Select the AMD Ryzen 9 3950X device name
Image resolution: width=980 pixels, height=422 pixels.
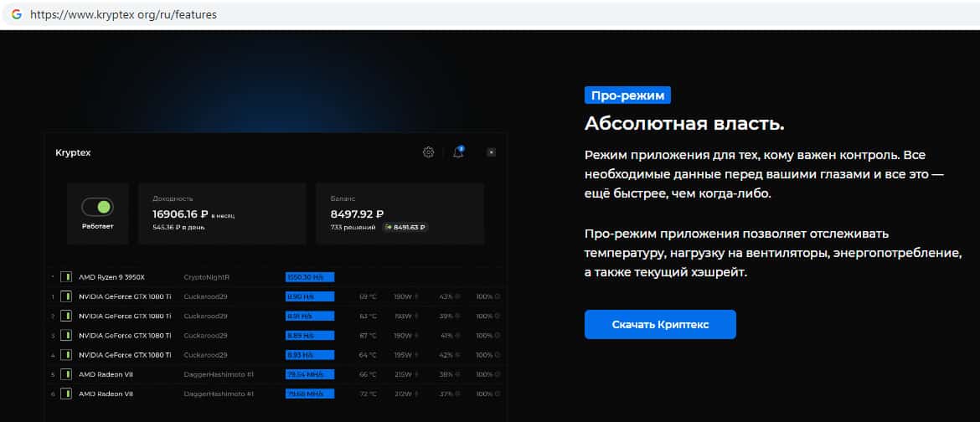112,276
